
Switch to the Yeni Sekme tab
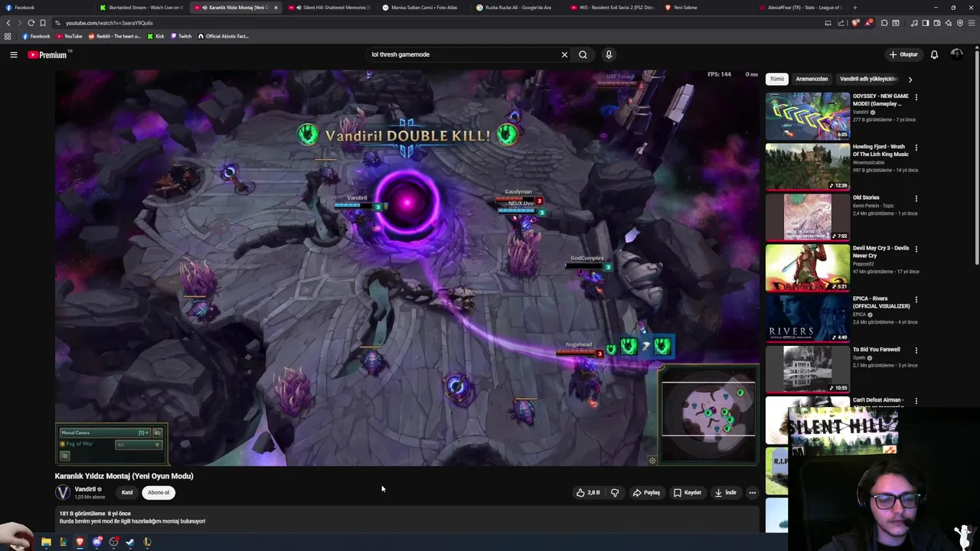pos(706,8)
